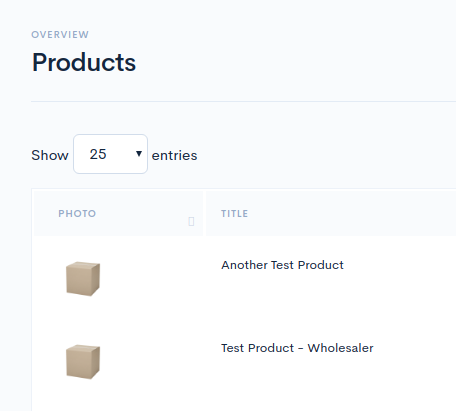
Task: Sort table by the PHOTO column label
Action: pos(77,213)
